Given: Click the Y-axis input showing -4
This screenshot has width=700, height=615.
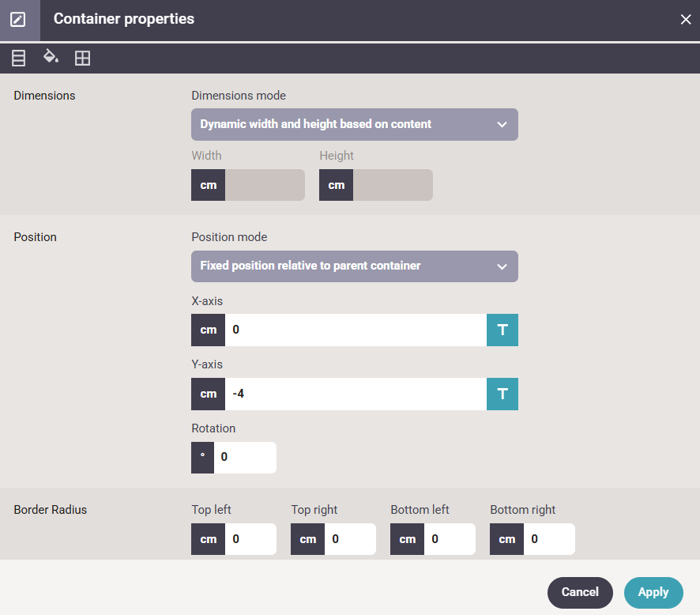Looking at the screenshot, I should pyautogui.click(x=356, y=394).
